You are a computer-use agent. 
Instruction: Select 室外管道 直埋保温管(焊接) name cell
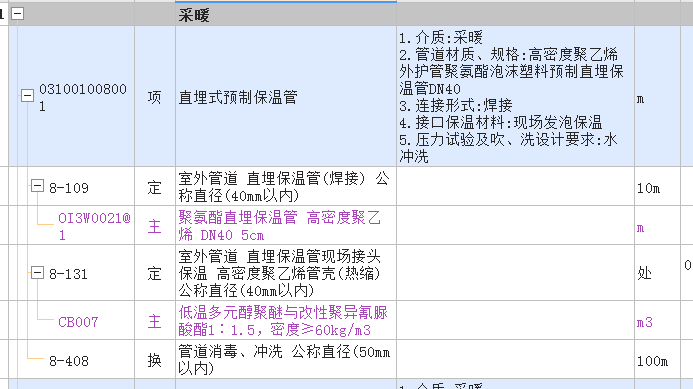point(286,186)
